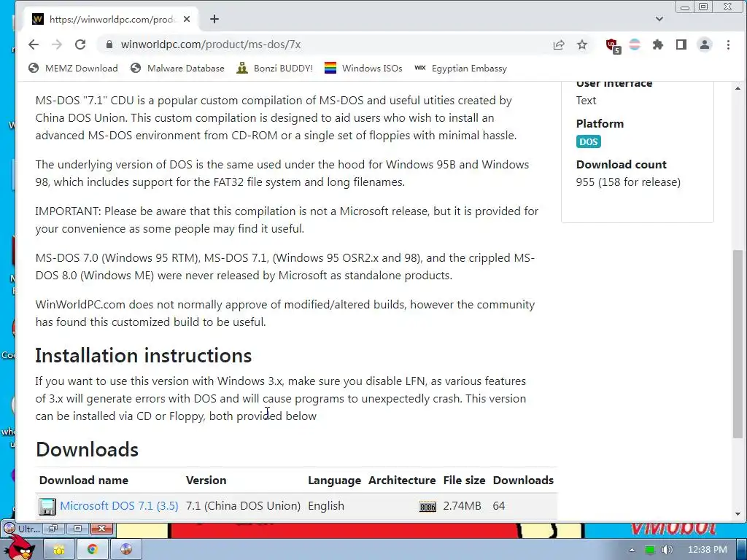Open a new browser tab

point(214,19)
